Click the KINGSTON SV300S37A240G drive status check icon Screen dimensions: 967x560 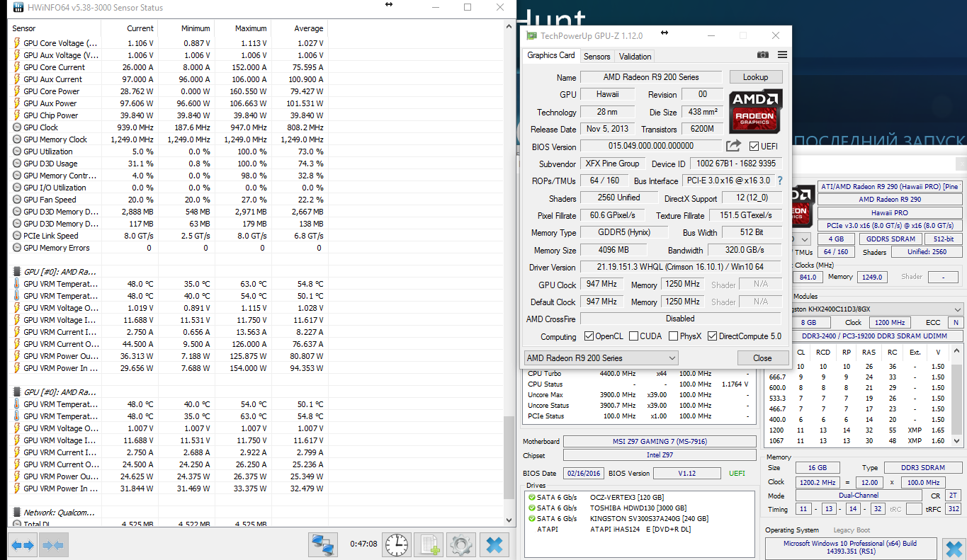[x=531, y=518]
